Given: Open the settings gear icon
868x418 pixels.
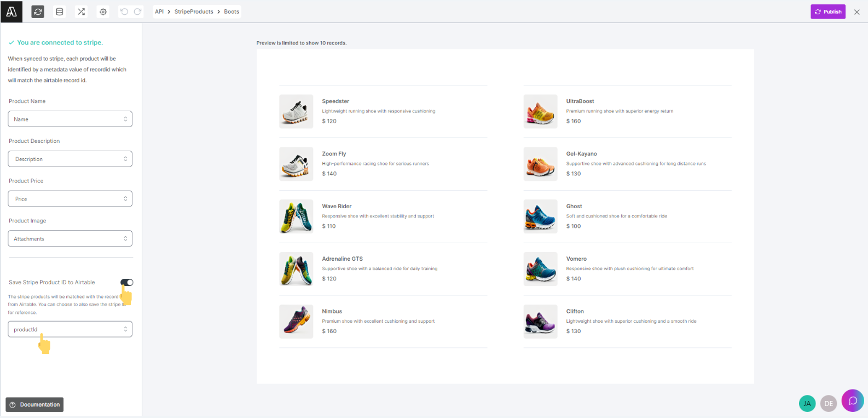Looking at the screenshot, I should (x=103, y=12).
